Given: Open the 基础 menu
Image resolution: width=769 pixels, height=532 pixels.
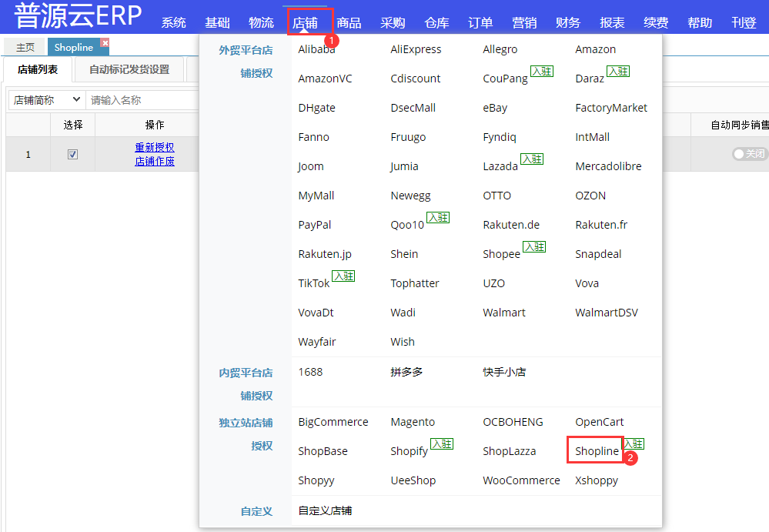Looking at the screenshot, I should tap(217, 22).
